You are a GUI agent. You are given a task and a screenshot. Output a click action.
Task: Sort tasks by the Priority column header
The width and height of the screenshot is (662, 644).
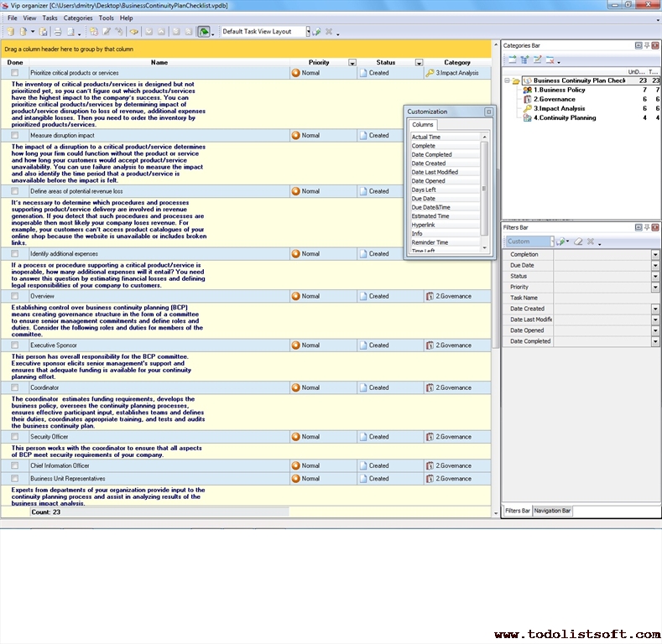(x=319, y=62)
